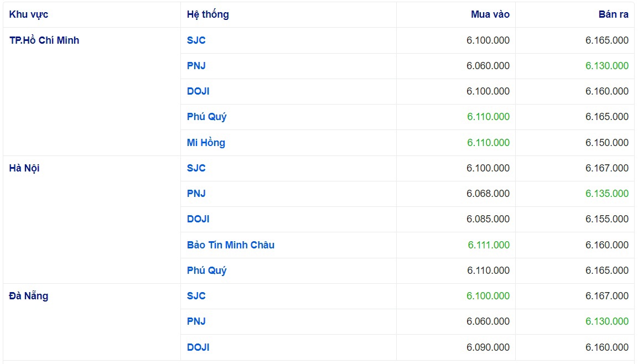Open the Mi Hồng system link

(x=206, y=143)
